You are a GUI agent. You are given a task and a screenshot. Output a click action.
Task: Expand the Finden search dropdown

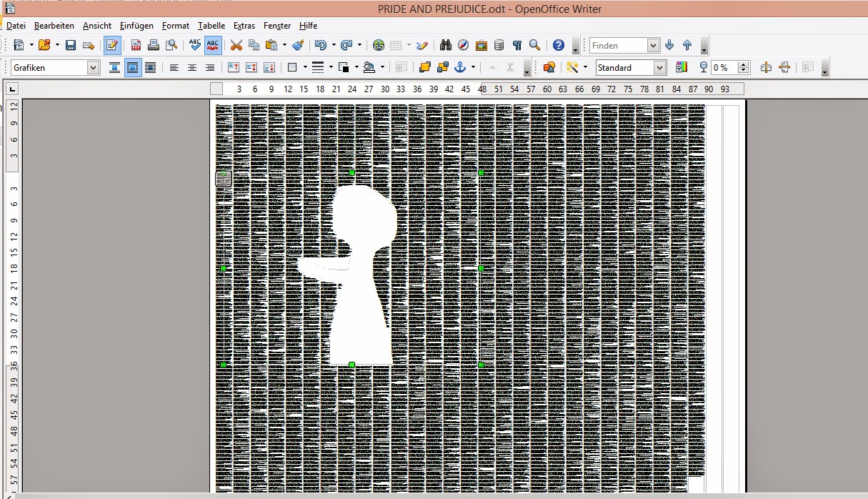(x=653, y=45)
